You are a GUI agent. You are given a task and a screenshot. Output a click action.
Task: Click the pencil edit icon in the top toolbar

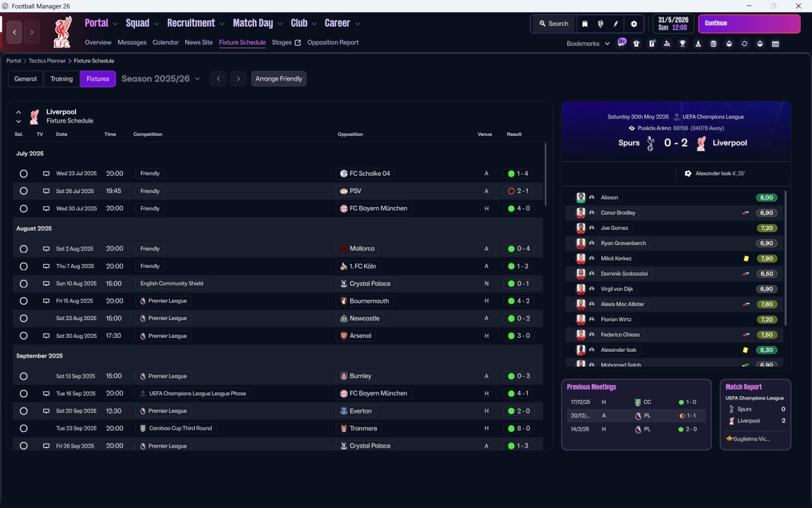[x=615, y=23]
